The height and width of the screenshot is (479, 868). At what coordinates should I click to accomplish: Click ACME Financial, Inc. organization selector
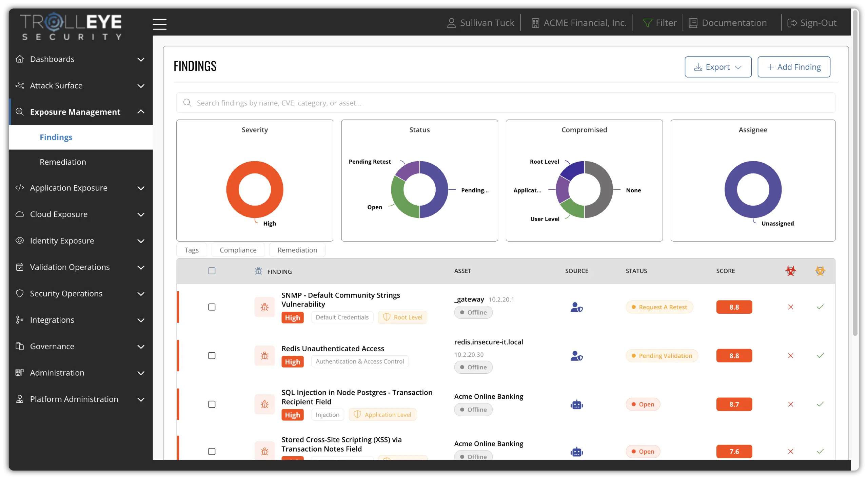click(578, 23)
